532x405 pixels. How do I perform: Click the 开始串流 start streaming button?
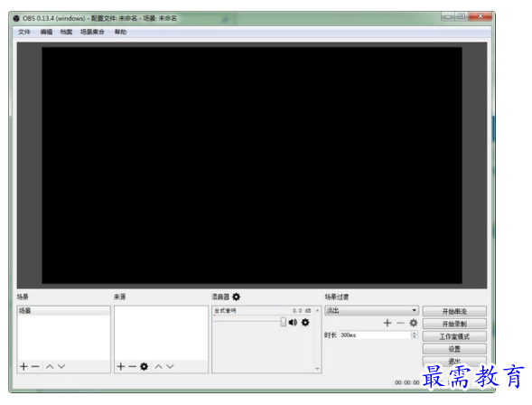click(x=454, y=311)
